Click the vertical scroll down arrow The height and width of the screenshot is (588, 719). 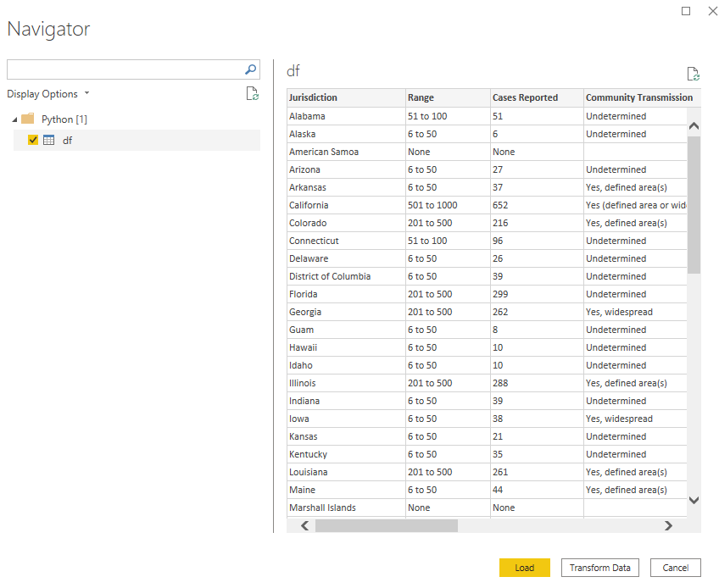pos(694,500)
